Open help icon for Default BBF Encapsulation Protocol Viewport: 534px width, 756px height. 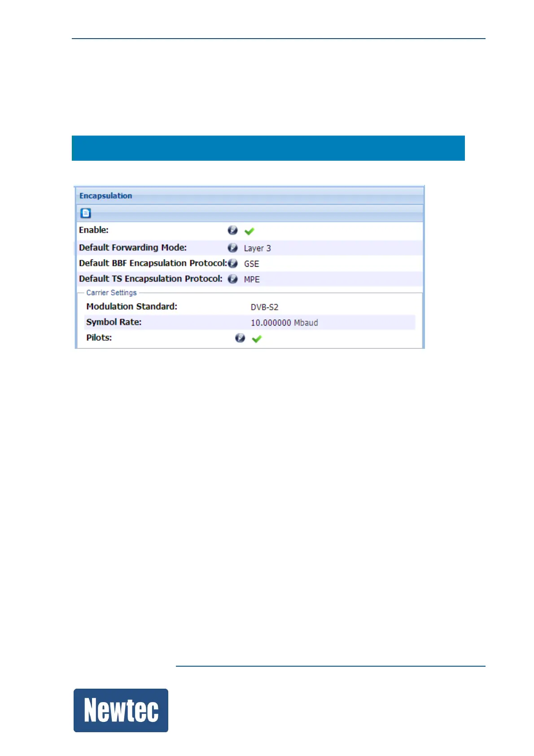(232, 264)
